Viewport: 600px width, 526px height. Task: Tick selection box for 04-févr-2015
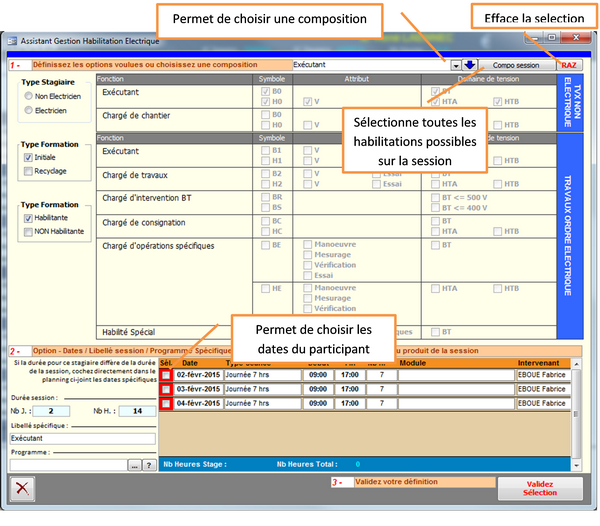166,403
